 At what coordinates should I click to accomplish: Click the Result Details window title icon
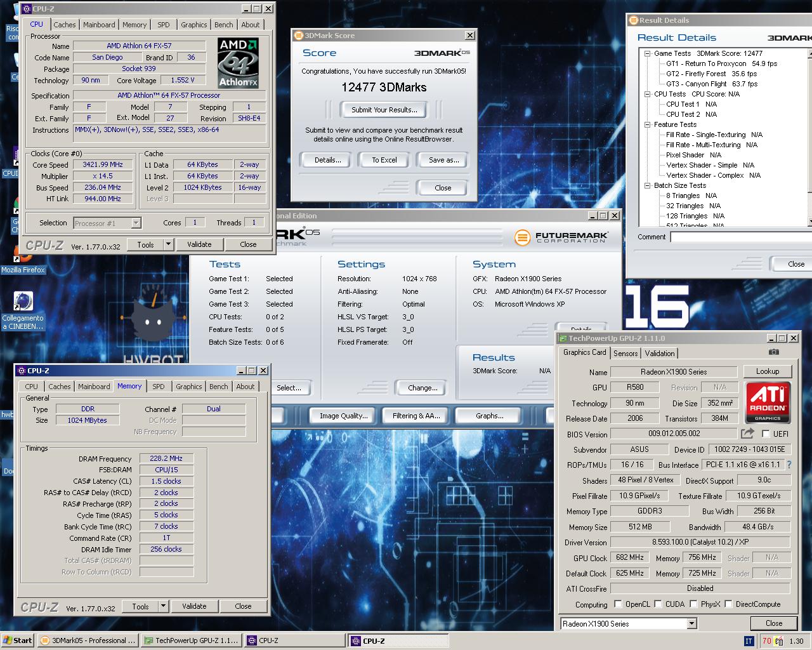(633, 20)
